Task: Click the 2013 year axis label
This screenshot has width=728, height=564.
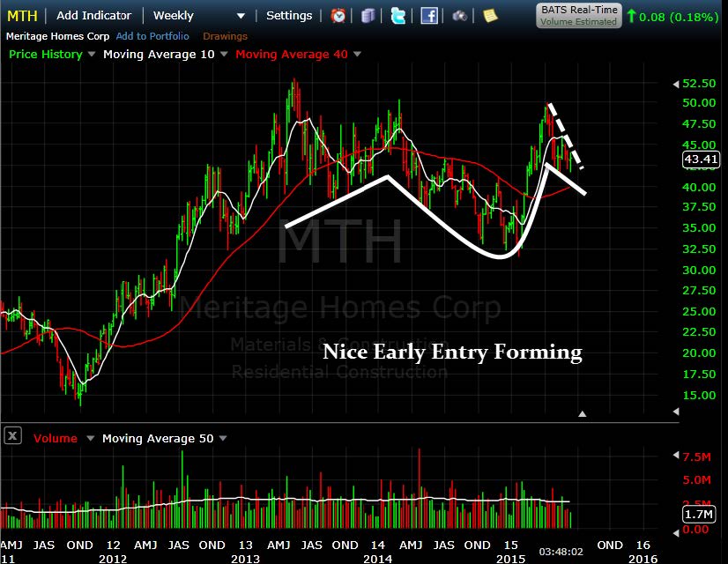Action: tap(245, 559)
